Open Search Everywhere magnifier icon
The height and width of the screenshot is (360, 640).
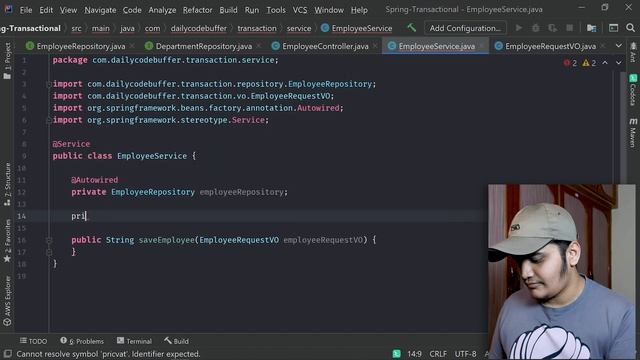pos(630,28)
